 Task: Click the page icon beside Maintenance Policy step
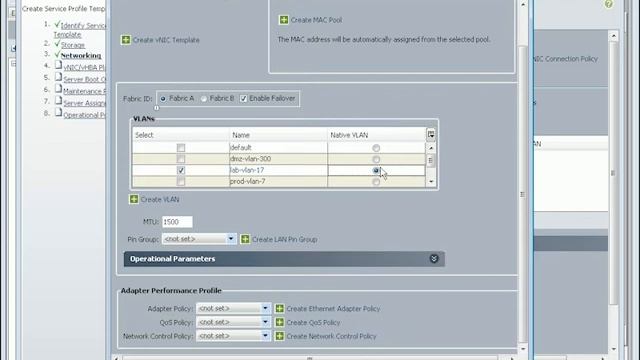tap(58, 89)
